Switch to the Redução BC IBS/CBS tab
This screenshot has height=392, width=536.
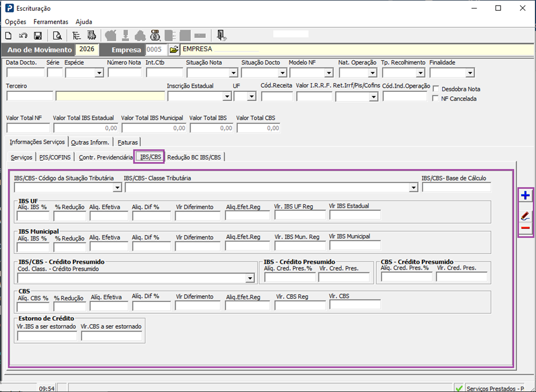coord(194,157)
